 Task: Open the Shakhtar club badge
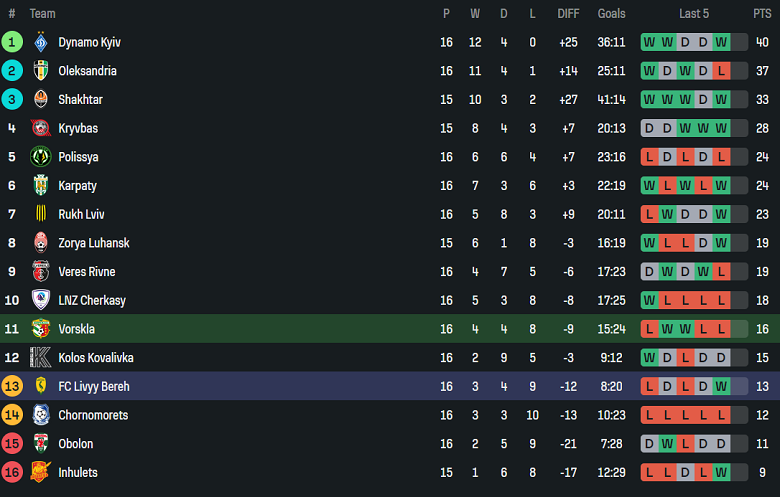(41, 99)
